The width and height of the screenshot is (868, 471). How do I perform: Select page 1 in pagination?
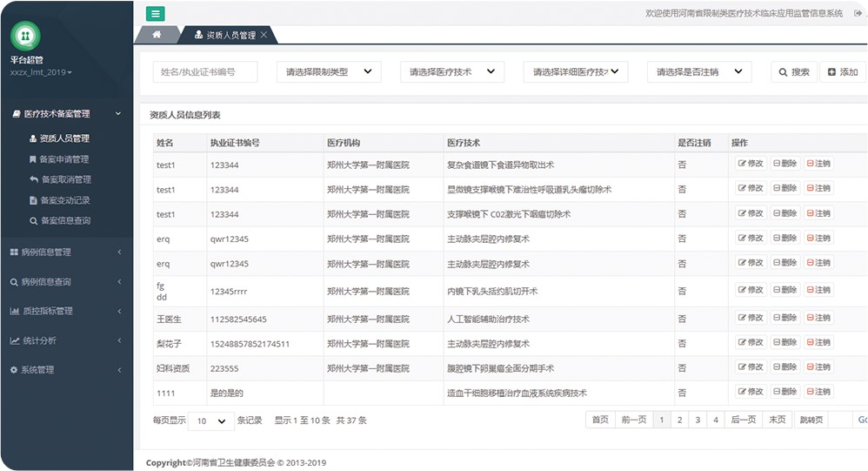point(662,420)
